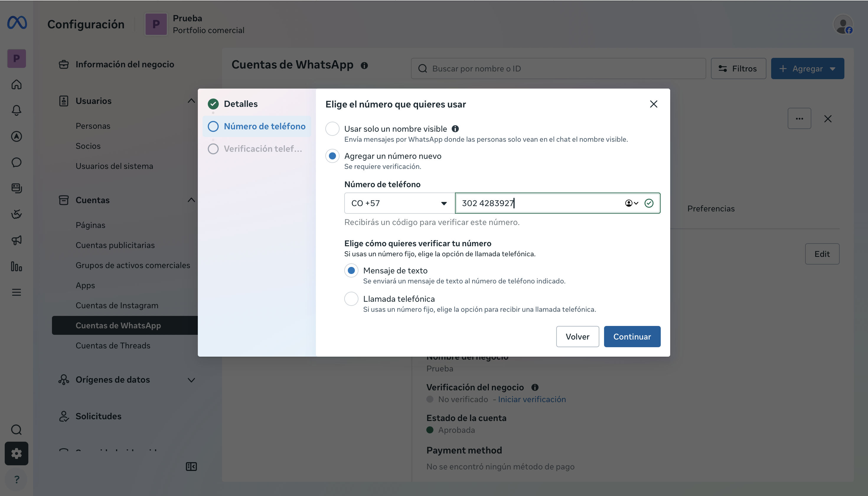This screenshot has width=868, height=496.
Task: Click the Prueba portfolio P thumbnail
Action: tap(156, 24)
